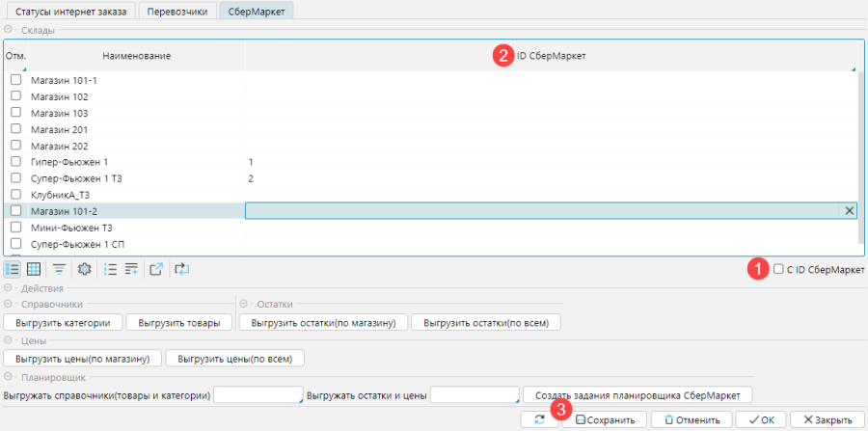
Task: Click the add-row lines icon in toolbar
Action: click(x=131, y=269)
